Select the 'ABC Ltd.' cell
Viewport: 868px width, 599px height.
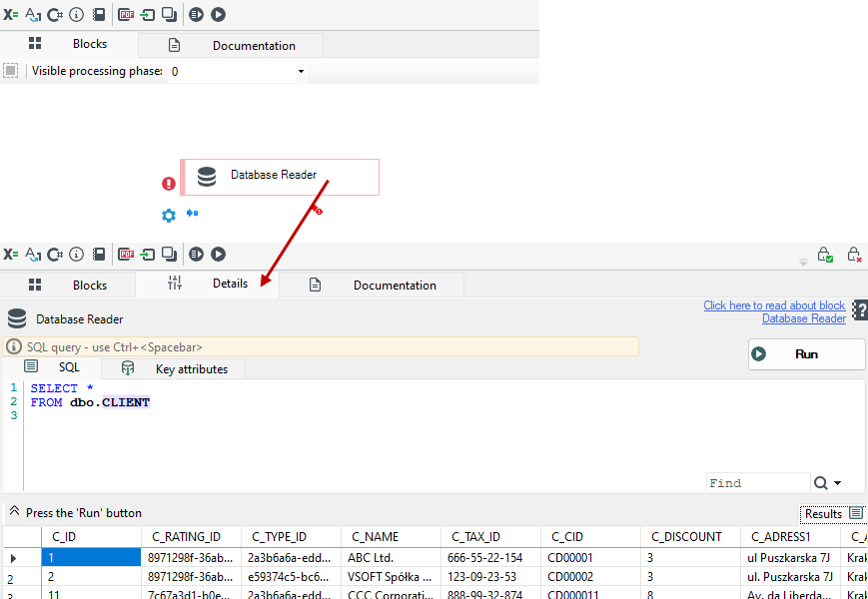coord(391,559)
